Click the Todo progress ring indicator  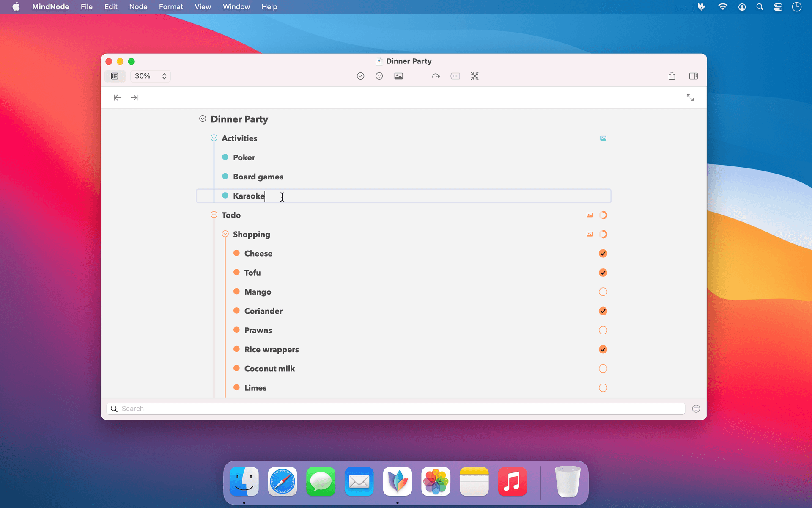(x=603, y=215)
